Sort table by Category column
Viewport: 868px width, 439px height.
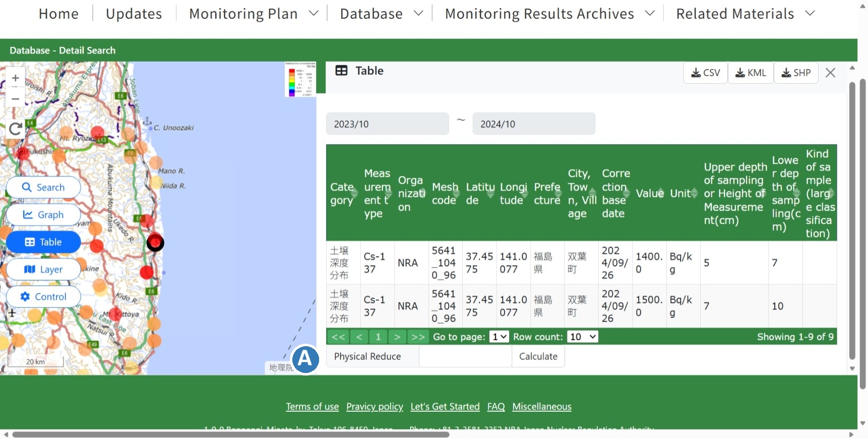343,194
